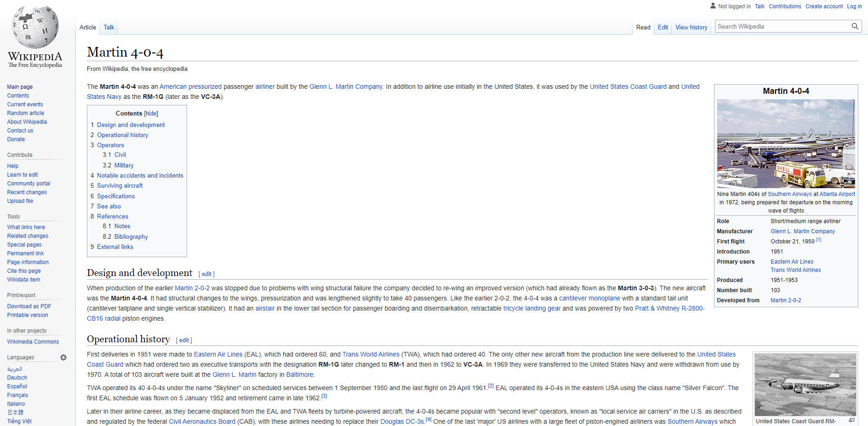Jump to External links in Contents
Screen dimensions: 868x426
point(115,247)
